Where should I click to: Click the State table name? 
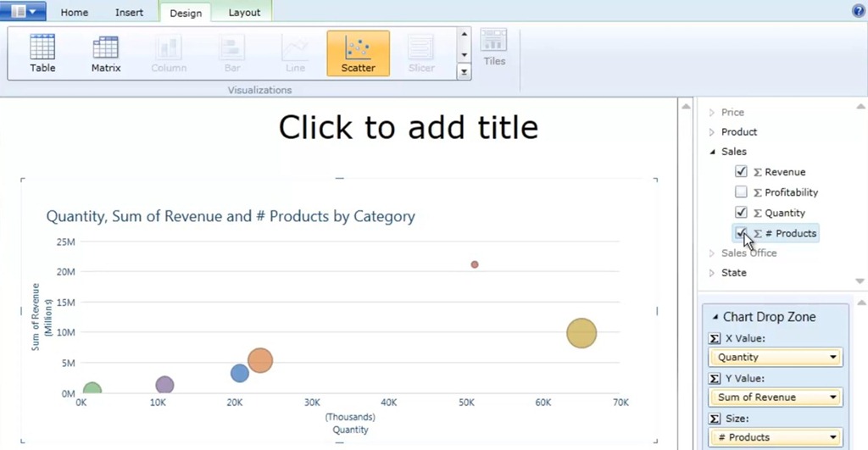point(733,273)
